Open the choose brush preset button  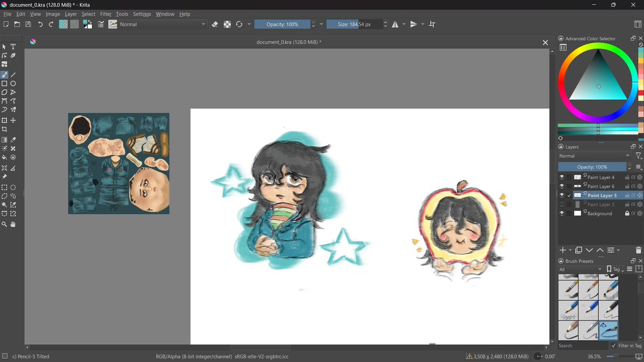(113, 24)
